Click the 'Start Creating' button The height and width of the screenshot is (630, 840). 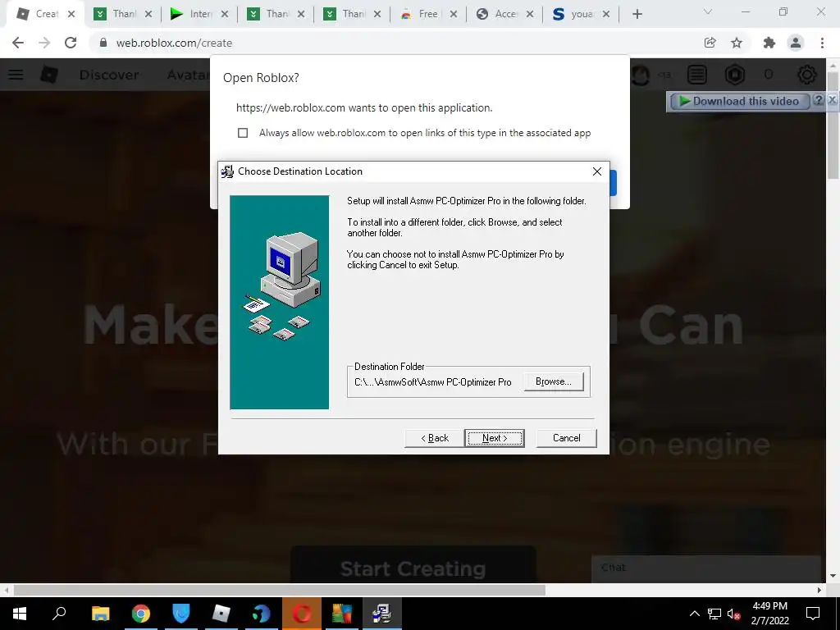click(413, 564)
